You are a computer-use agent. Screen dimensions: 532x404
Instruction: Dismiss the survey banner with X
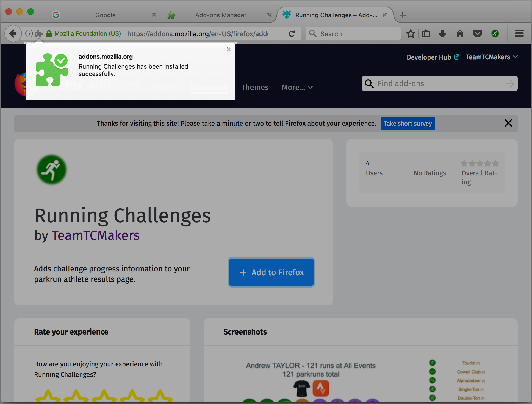pyautogui.click(x=508, y=123)
